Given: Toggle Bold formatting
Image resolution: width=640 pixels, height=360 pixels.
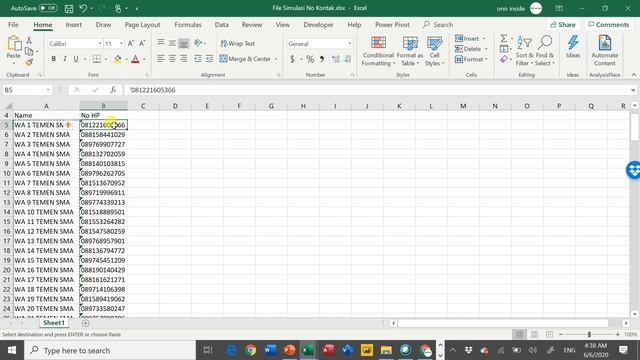Looking at the screenshot, I should click(53, 59).
